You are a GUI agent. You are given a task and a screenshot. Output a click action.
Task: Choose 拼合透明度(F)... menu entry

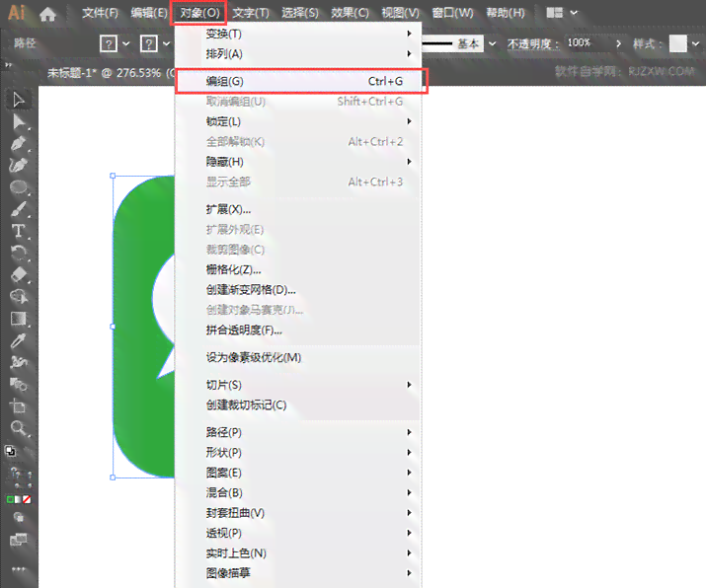tap(298, 331)
